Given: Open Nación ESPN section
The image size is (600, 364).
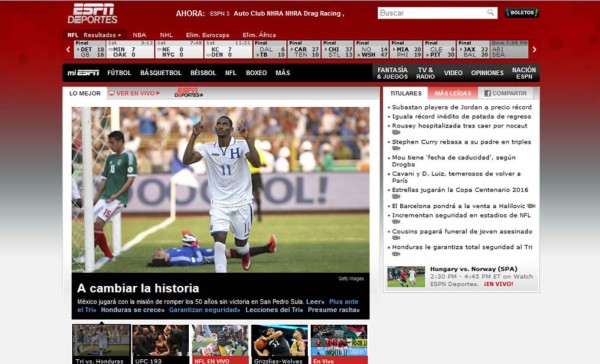Looking at the screenshot, I should pyautogui.click(x=524, y=73).
